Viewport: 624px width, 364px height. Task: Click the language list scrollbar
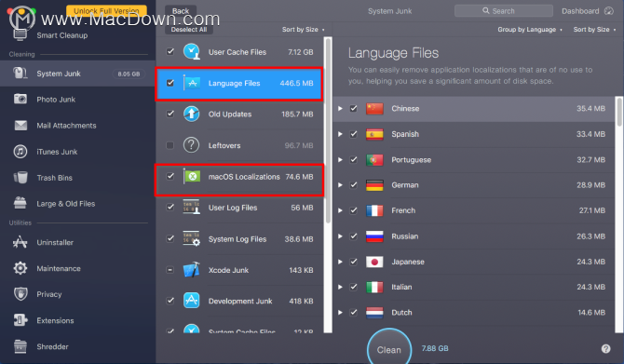[x=619, y=112]
